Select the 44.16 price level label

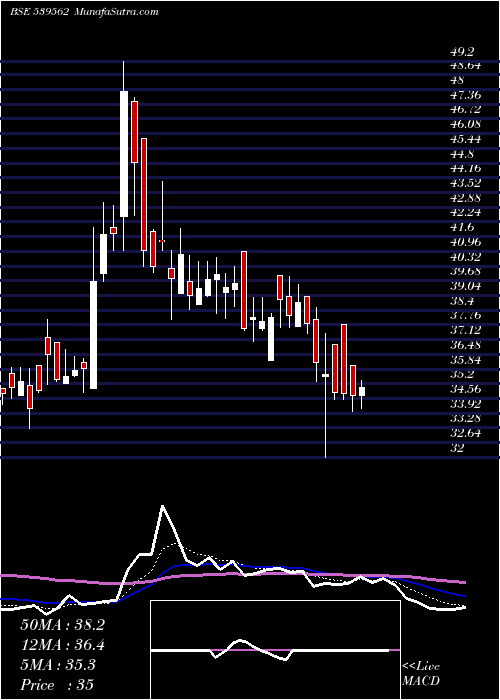coord(465,169)
